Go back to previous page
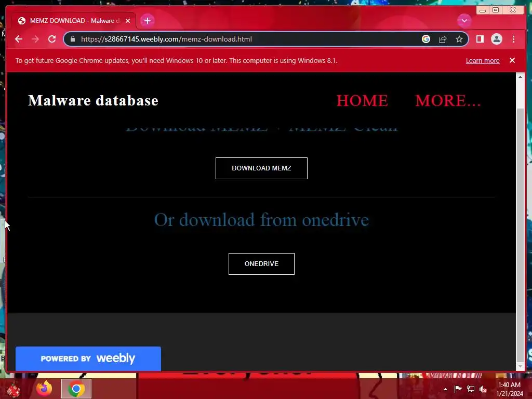Screen dimensions: 532x399 19,39
